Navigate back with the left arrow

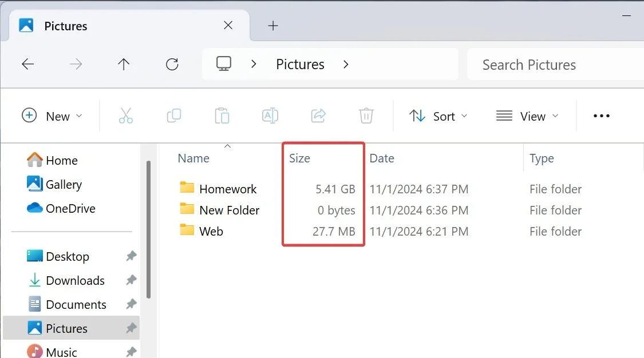28,64
